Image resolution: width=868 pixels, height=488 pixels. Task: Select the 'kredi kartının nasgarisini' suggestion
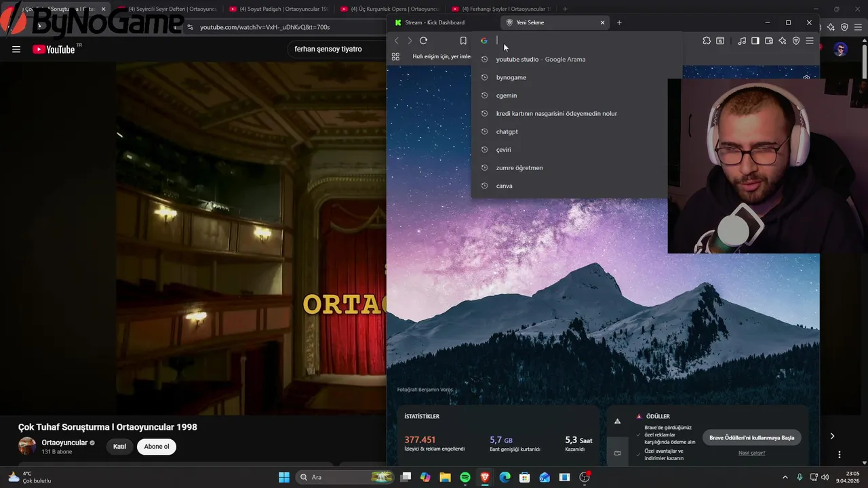pos(570,113)
